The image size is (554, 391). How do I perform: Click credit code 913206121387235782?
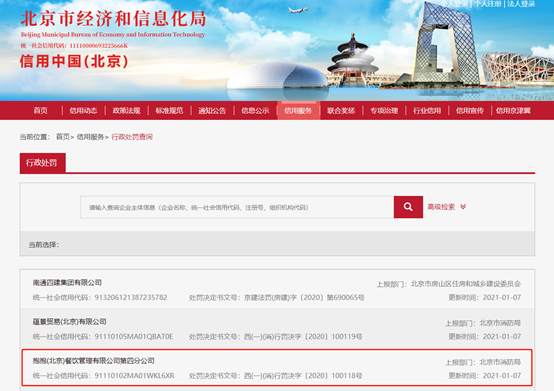tap(131, 297)
